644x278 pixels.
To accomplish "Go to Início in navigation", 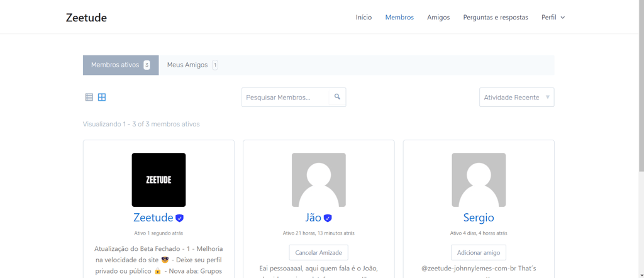I will 364,17.
